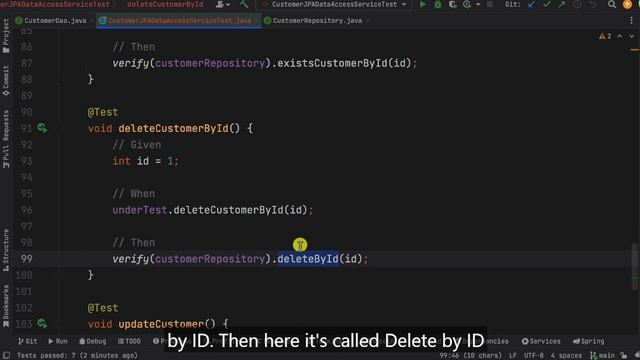Open editor tabs more options menu
Screen dimensions: 640x360
tap(631, 20)
